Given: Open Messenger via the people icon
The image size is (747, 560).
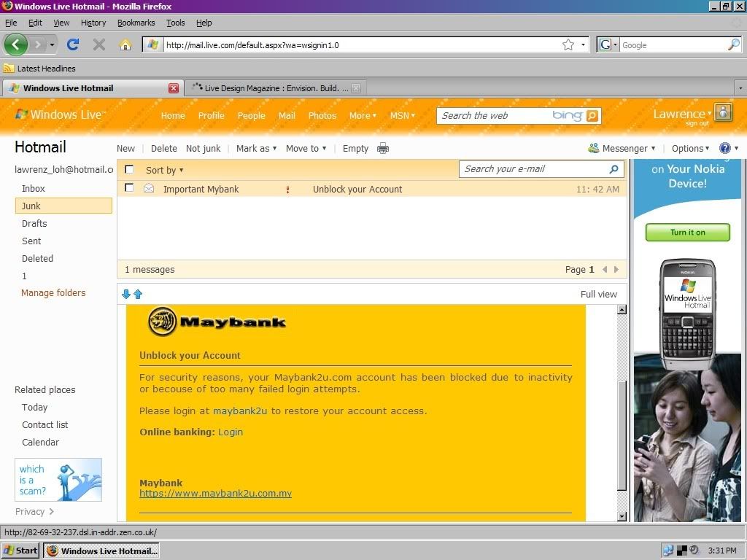Looking at the screenshot, I should click(593, 148).
